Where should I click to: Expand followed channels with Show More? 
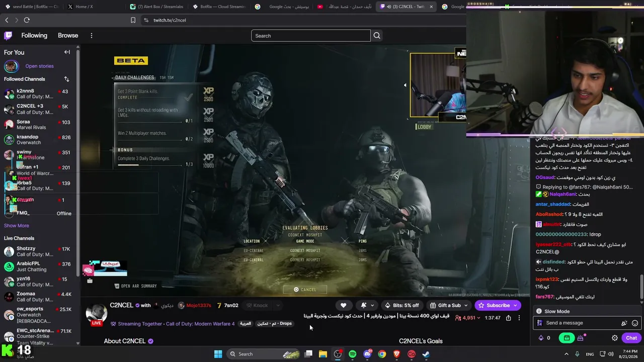tap(17, 226)
